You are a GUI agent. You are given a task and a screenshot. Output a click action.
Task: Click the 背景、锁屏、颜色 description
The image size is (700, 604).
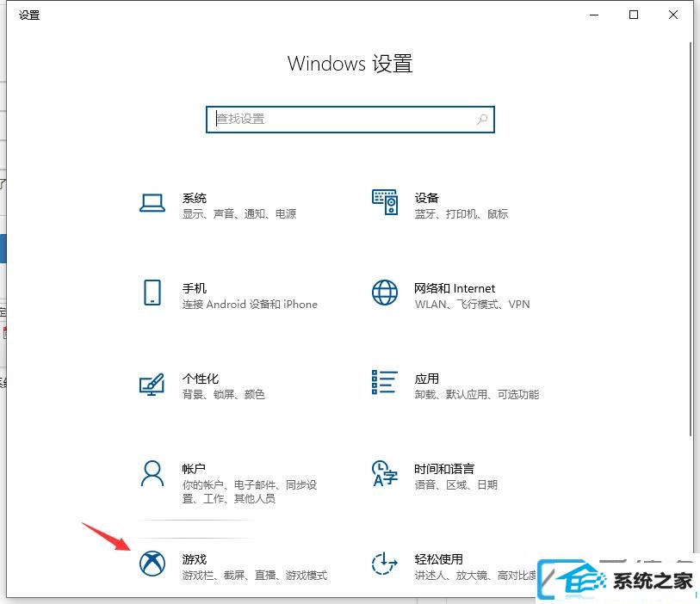coord(224,394)
